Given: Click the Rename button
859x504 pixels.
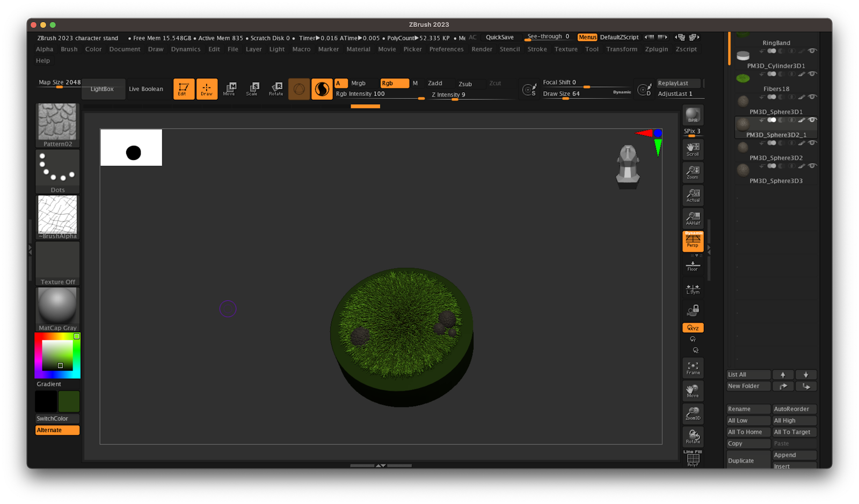Looking at the screenshot, I should tap(748, 409).
